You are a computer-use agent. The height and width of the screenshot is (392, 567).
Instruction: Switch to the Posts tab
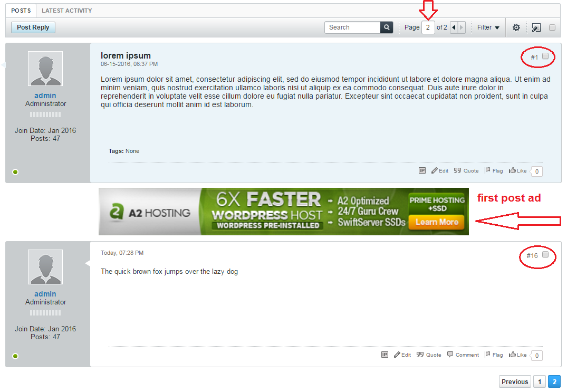(21, 11)
